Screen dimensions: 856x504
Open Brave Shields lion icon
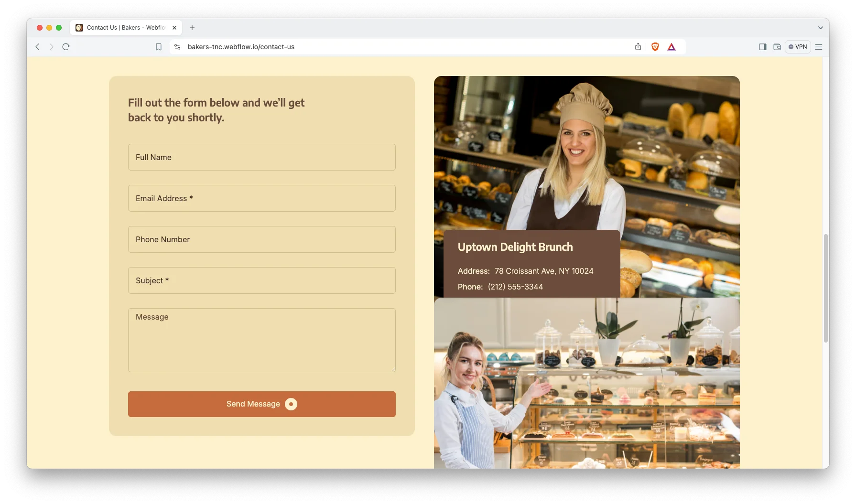(655, 47)
